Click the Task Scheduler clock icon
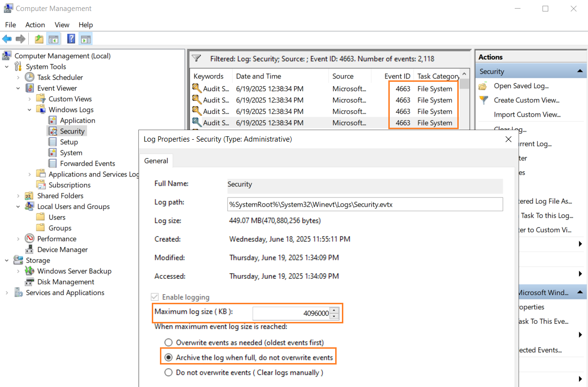The height and width of the screenshot is (387, 588). point(30,77)
